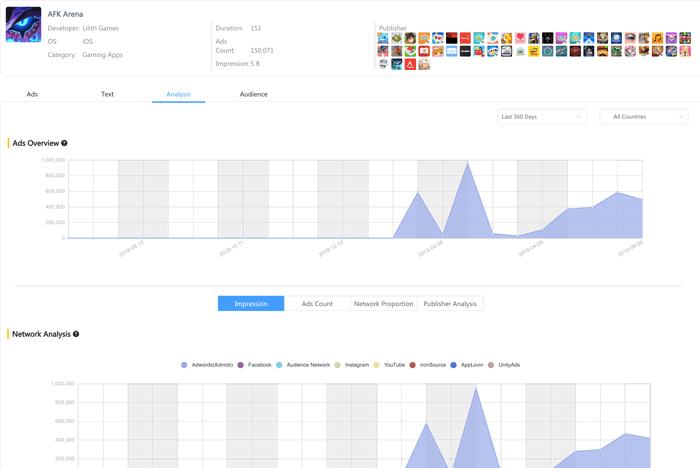Select the anime brown-haired character publisher icon

[410, 38]
